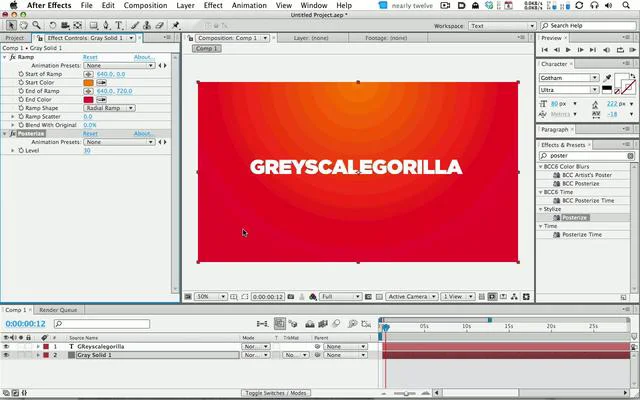This screenshot has height=400, width=640.
Task: Switch to the Render Queue tab
Action: (58, 310)
